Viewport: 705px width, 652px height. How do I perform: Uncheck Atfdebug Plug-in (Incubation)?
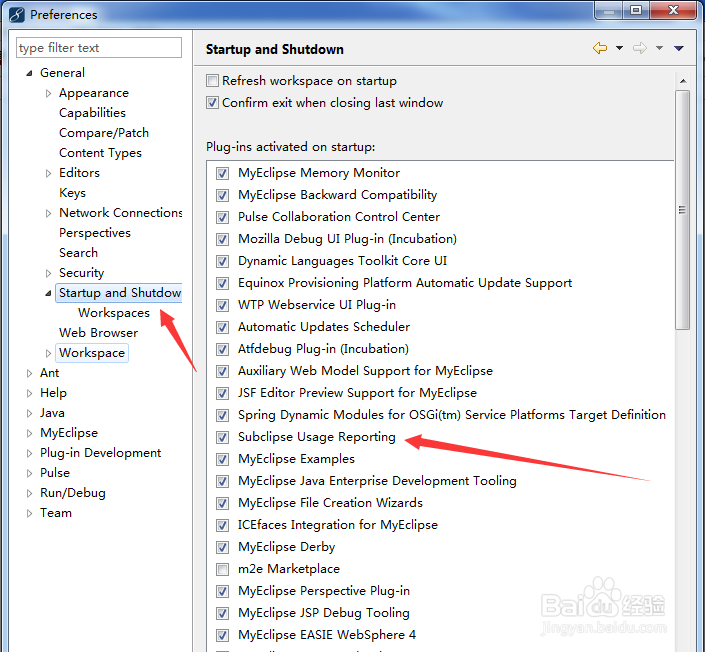pyautogui.click(x=222, y=349)
